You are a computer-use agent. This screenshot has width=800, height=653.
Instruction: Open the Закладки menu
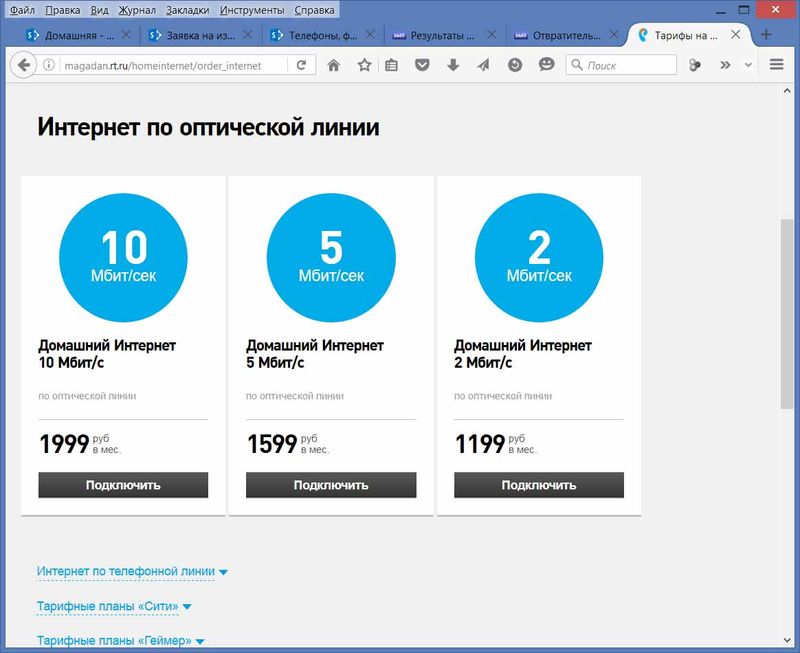[x=188, y=10]
